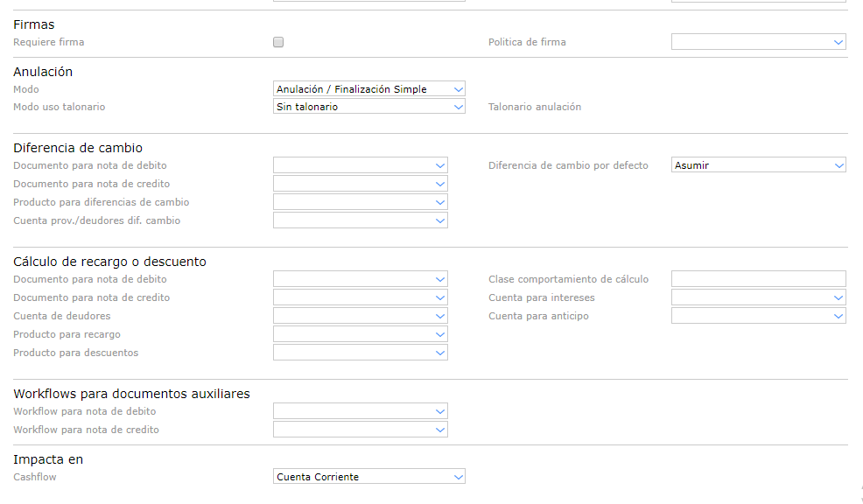
Task: Open Diferencia de cambio nota de debito dropdown
Action: click(x=360, y=165)
